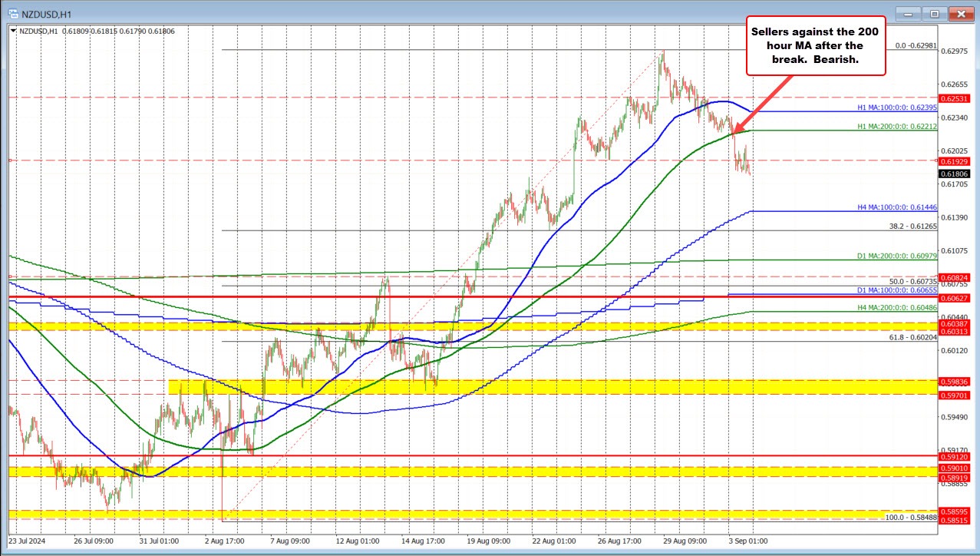
Task: Select the H1 MA:200 0.62212 label
Action: pyautogui.click(x=897, y=126)
